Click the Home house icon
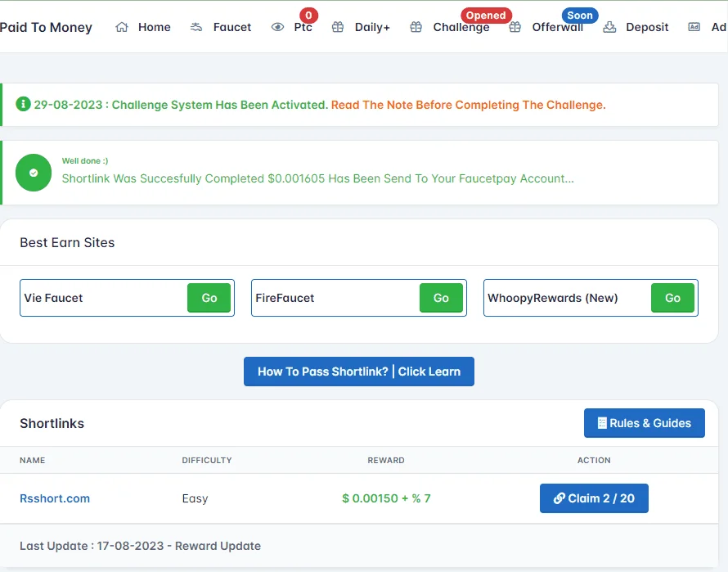728x572 pixels. click(122, 27)
